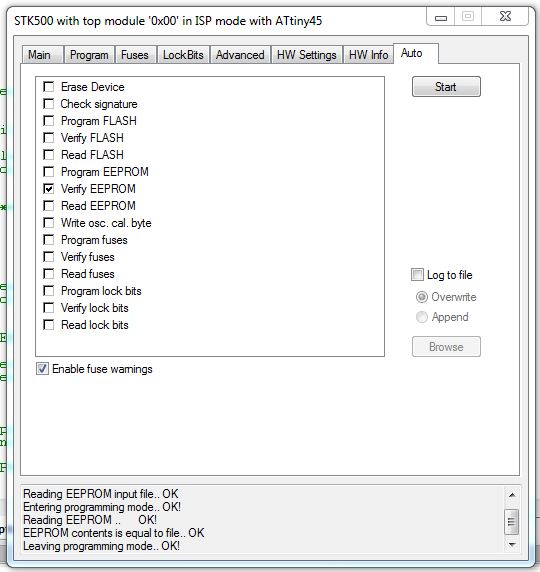Enable Program EEPROM checkbox
This screenshot has height=572, width=540.
pyautogui.click(x=49, y=172)
